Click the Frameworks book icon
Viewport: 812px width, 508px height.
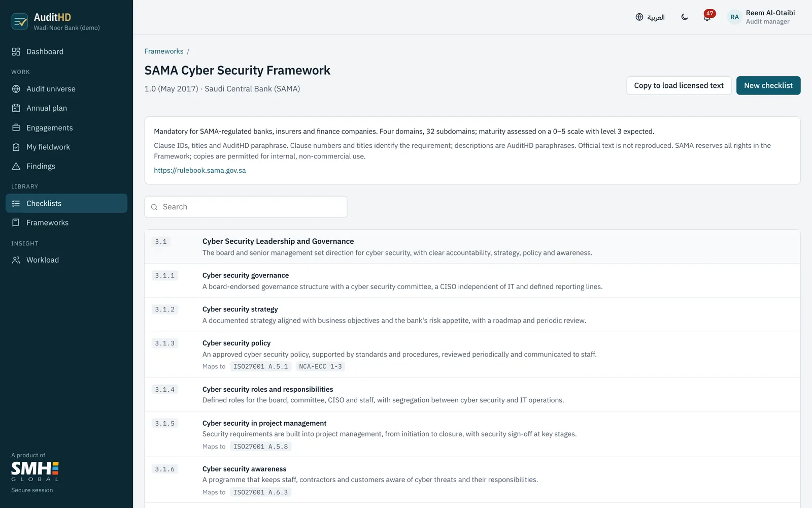click(16, 223)
